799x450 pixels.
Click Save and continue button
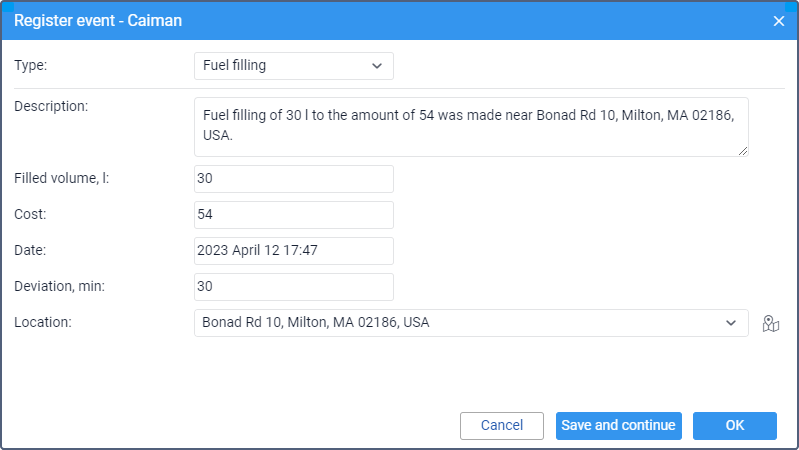point(619,426)
